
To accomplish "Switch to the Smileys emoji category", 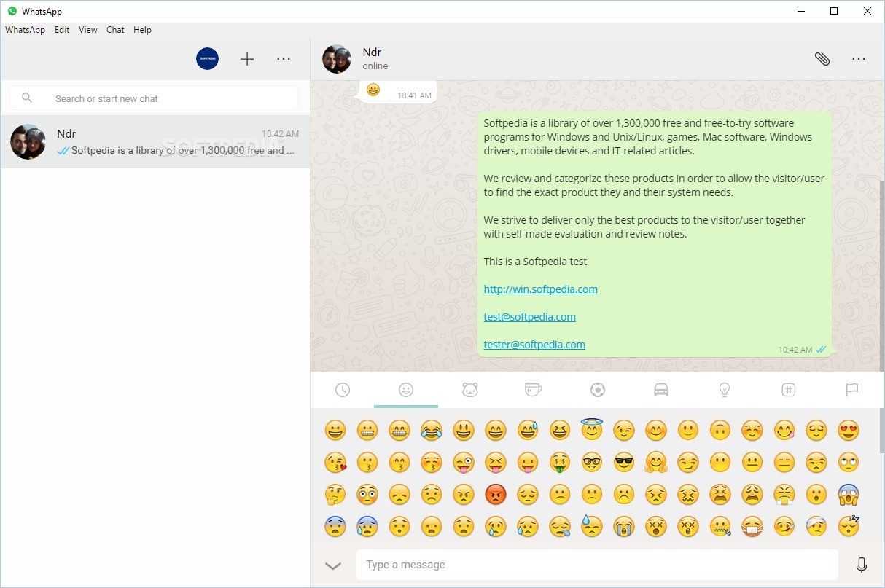I will [x=406, y=390].
